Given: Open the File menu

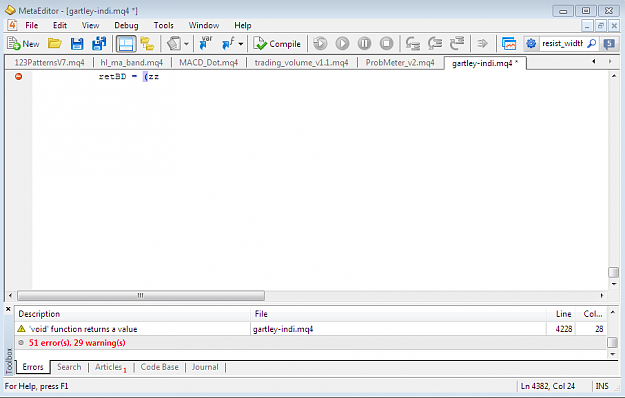Looking at the screenshot, I should 31,25.
